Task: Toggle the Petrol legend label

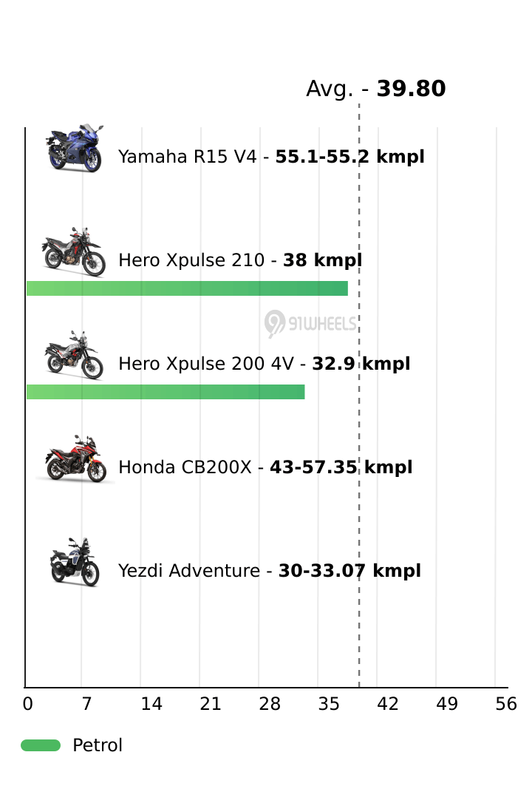Action: [x=98, y=745]
